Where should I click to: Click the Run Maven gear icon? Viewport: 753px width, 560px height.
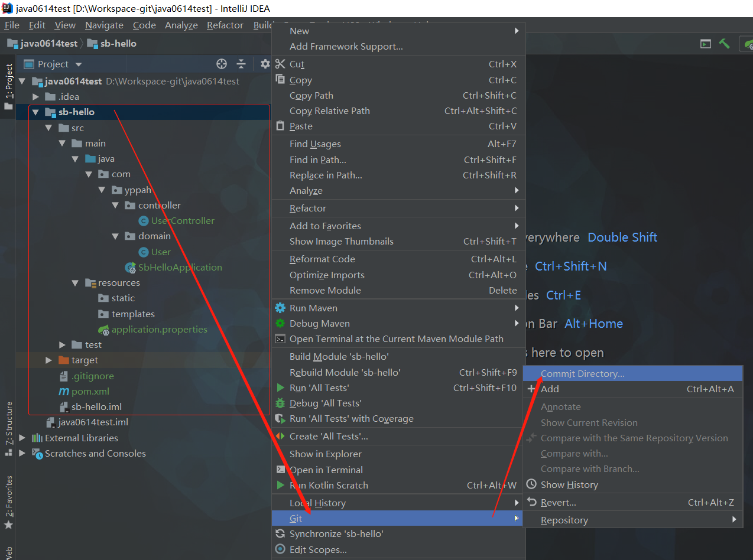[x=280, y=308]
